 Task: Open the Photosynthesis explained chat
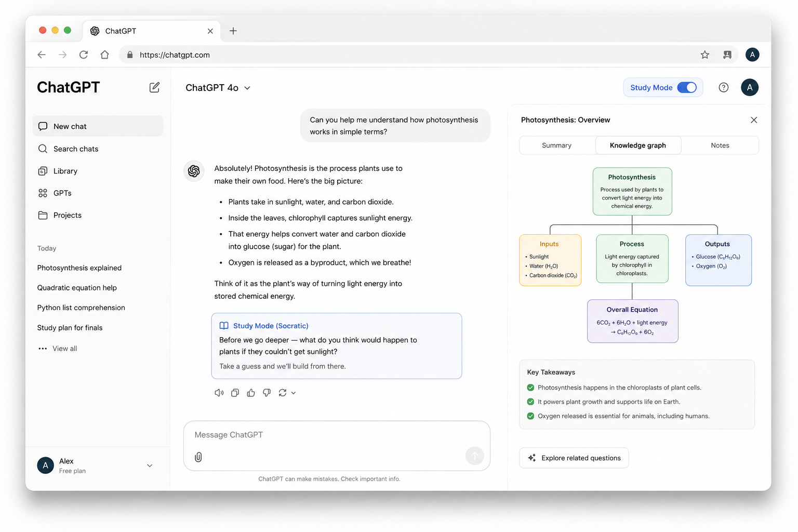coord(79,268)
